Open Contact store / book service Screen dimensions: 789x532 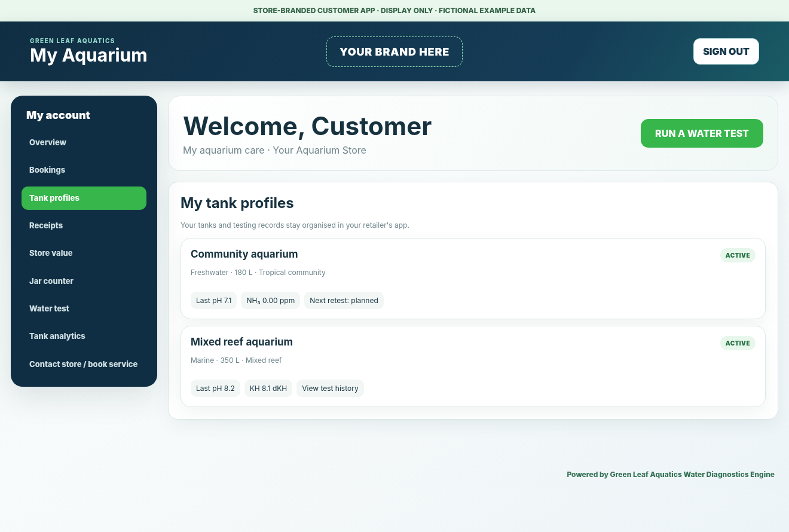point(84,364)
